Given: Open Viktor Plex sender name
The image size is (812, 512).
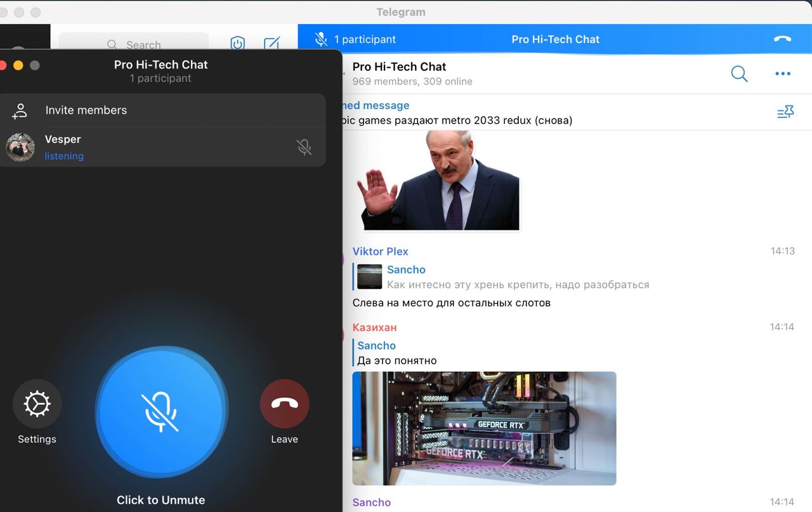Looking at the screenshot, I should point(381,251).
